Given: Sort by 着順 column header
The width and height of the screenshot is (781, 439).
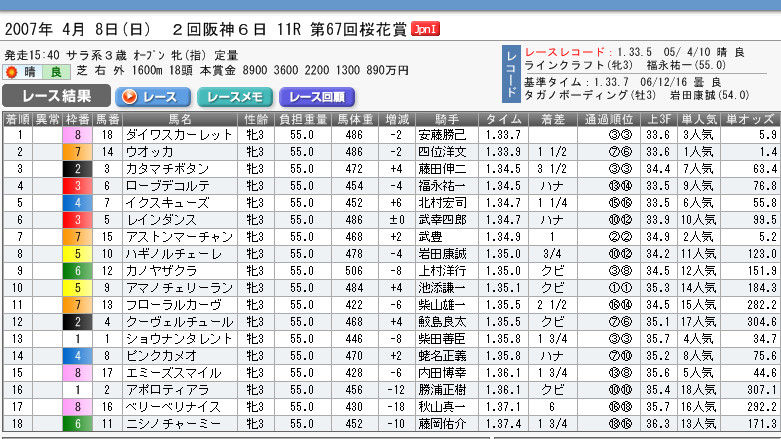Looking at the screenshot, I should coord(17,120).
